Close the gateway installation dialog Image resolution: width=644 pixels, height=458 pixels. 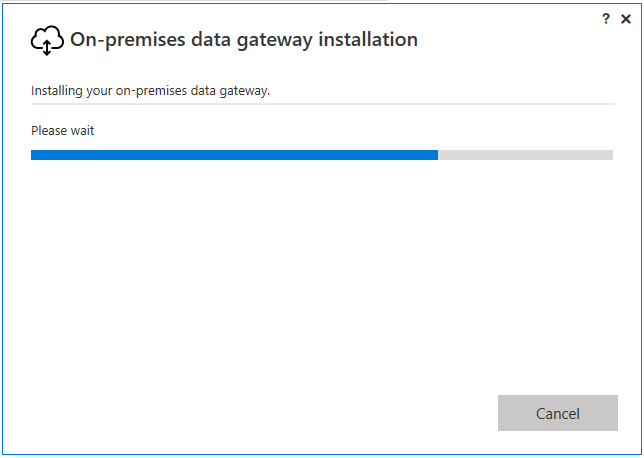click(626, 18)
